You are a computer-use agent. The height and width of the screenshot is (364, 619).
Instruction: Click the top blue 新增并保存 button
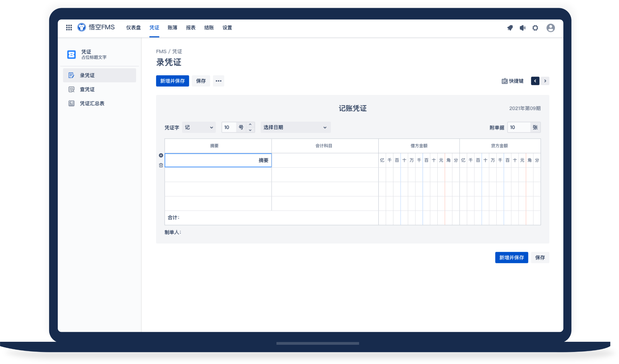tap(172, 81)
